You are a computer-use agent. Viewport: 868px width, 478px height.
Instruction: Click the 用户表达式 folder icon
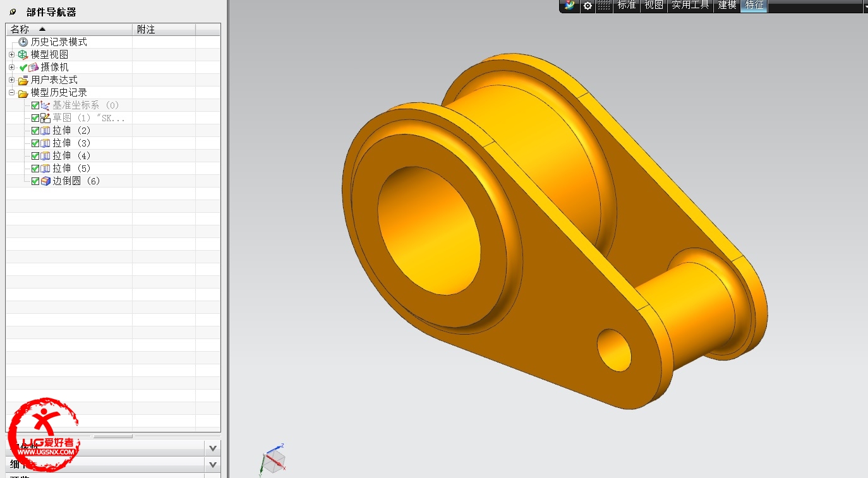pos(23,80)
